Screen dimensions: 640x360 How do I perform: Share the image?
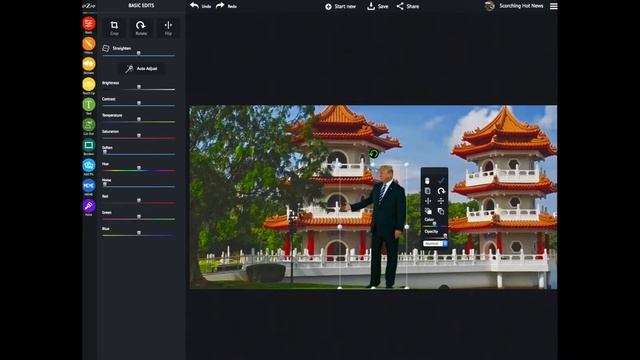coord(407,6)
